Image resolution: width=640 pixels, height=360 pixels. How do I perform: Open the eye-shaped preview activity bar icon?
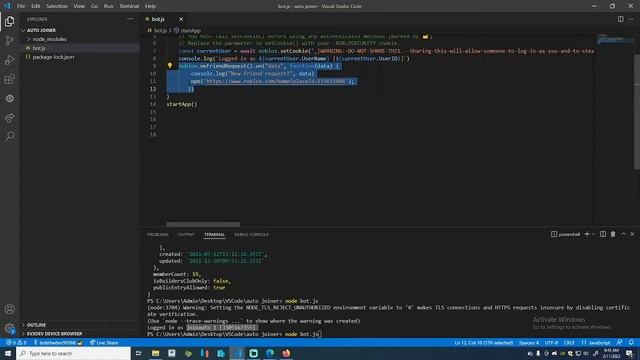pyautogui.click(x=9, y=98)
